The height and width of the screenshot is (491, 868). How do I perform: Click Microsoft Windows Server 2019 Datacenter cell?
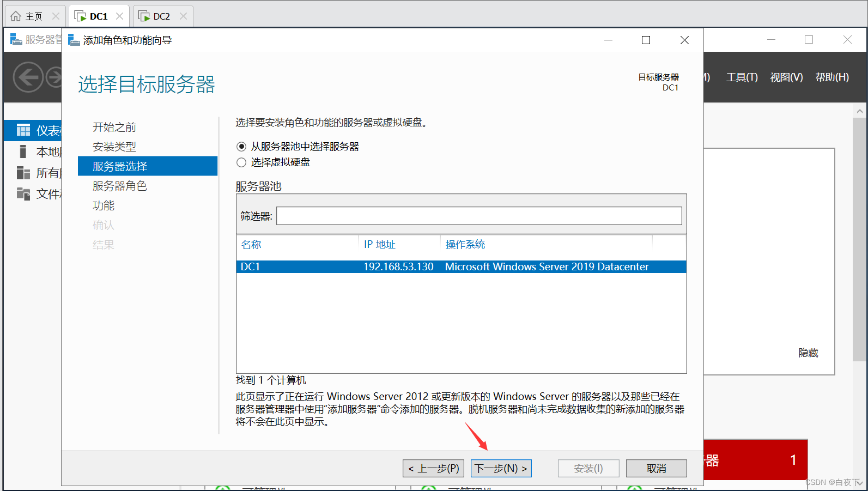pyautogui.click(x=547, y=267)
